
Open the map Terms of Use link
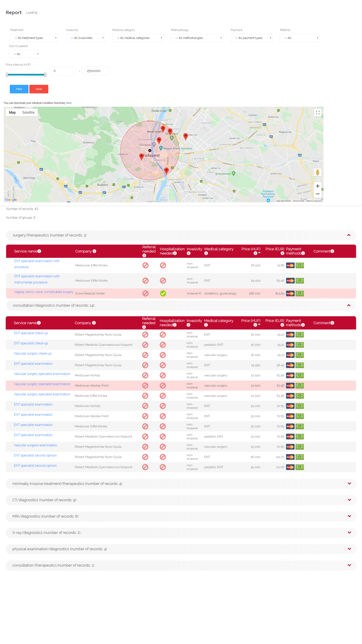(299, 201)
